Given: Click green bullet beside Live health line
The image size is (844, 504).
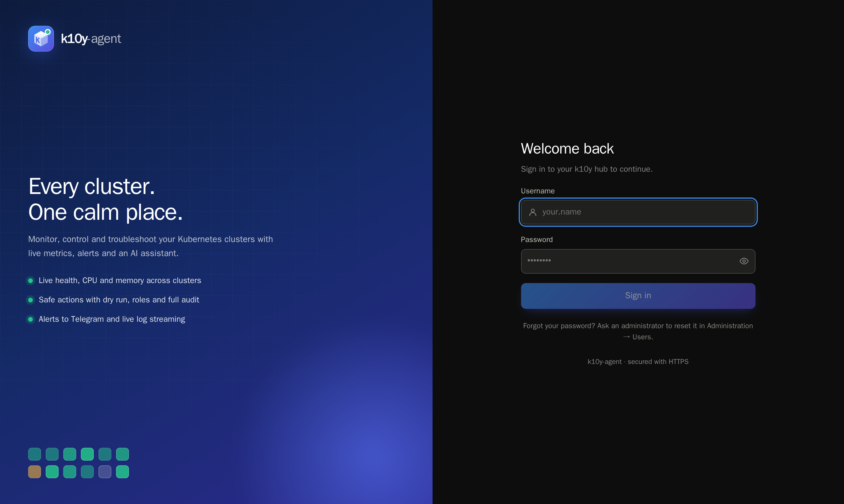Looking at the screenshot, I should [x=30, y=280].
